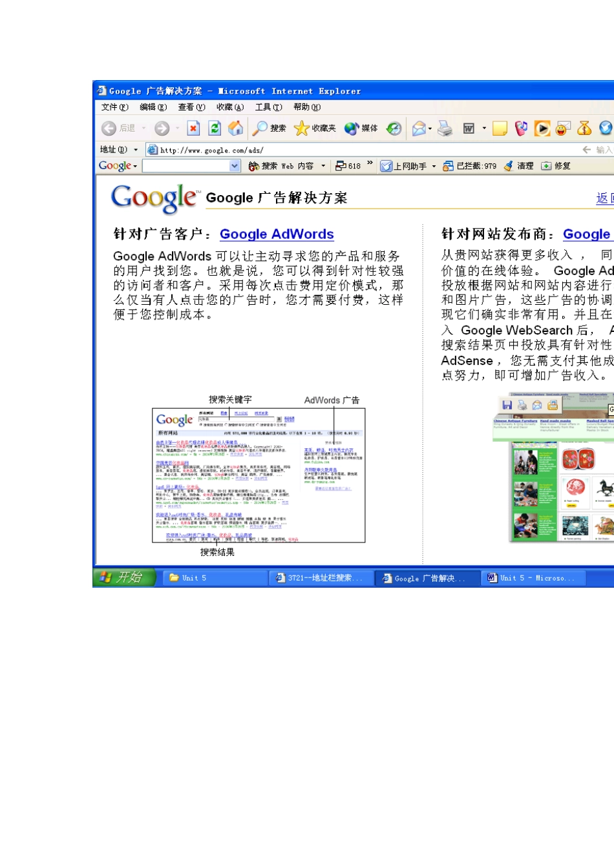The image size is (614, 868).
Task: Open the Mail envelope icon
Action: pos(419,129)
